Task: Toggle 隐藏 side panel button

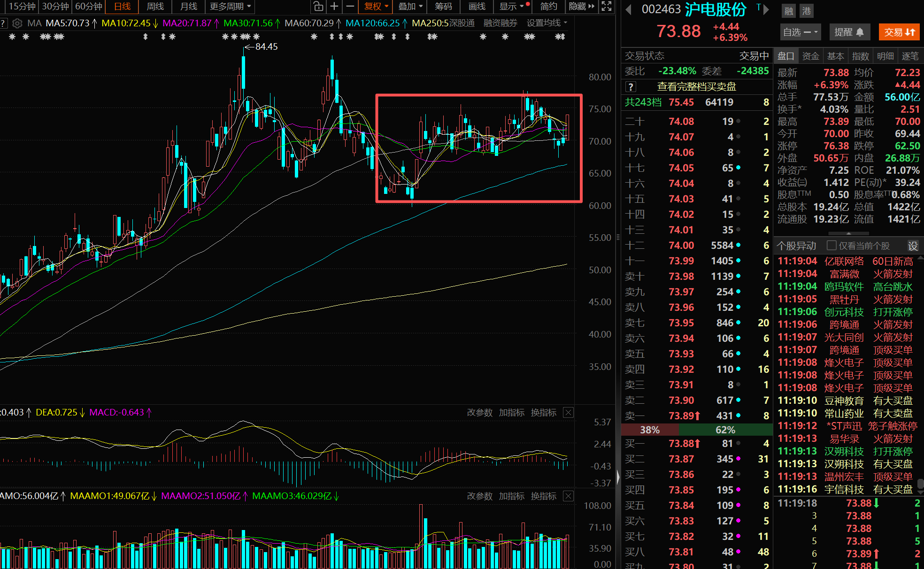Action: pos(581,7)
